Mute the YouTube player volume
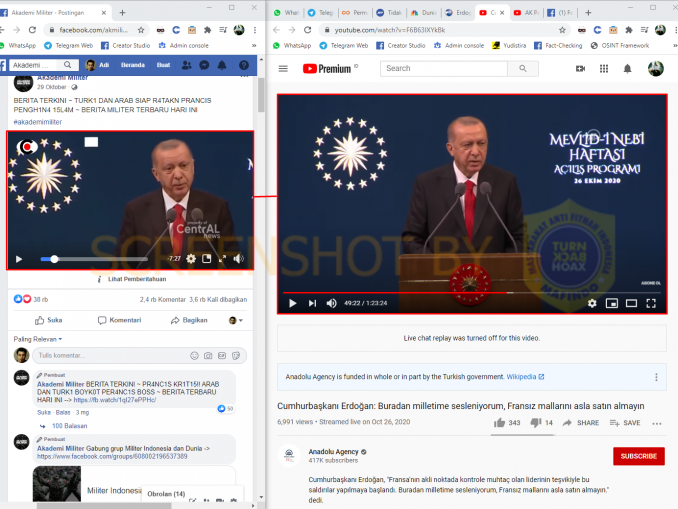This screenshot has width=678, height=509. coord(332,303)
